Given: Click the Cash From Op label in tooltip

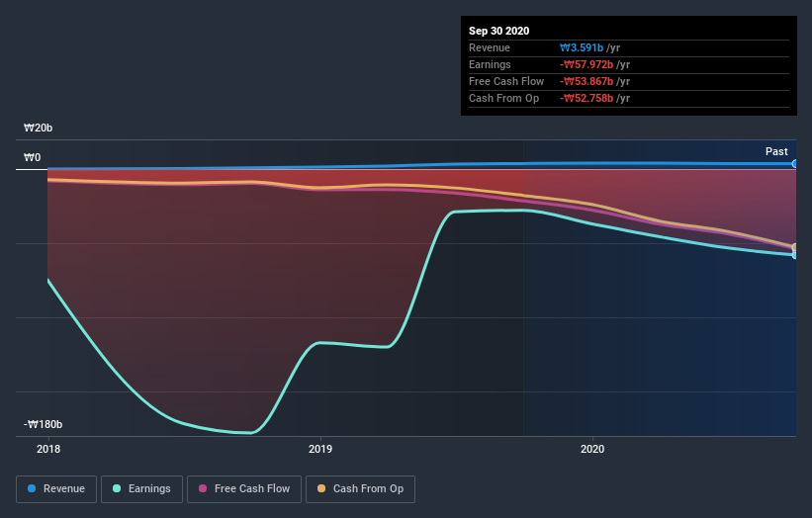Looking at the screenshot, I should (x=503, y=98).
